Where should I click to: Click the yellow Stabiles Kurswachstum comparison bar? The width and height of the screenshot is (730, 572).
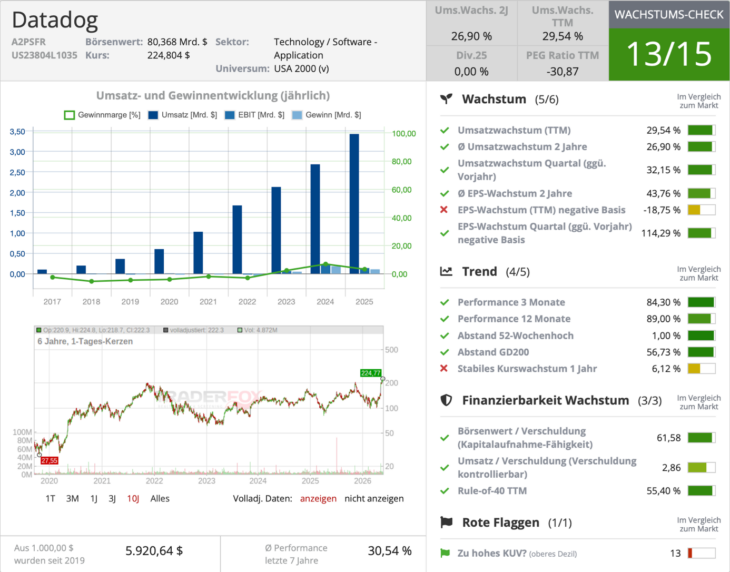pyautogui.click(x=701, y=369)
